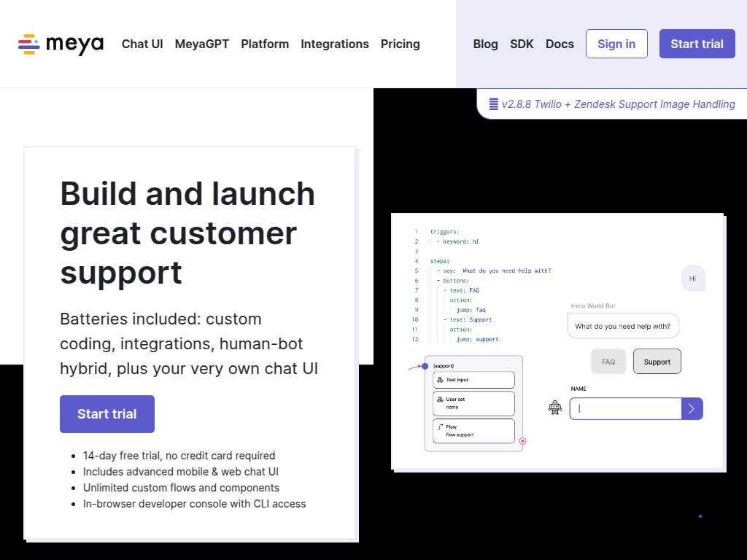Open the Integrations menu item

(335, 44)
